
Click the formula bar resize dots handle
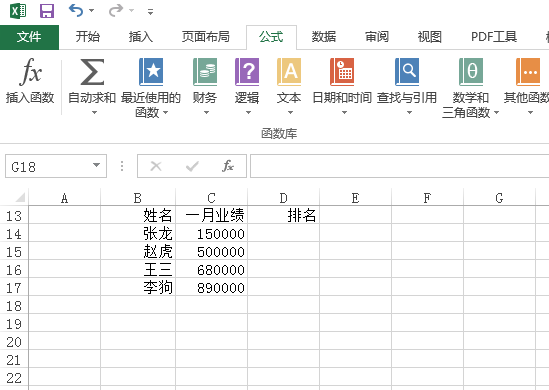pyautogui.click(x=122, y=166)
